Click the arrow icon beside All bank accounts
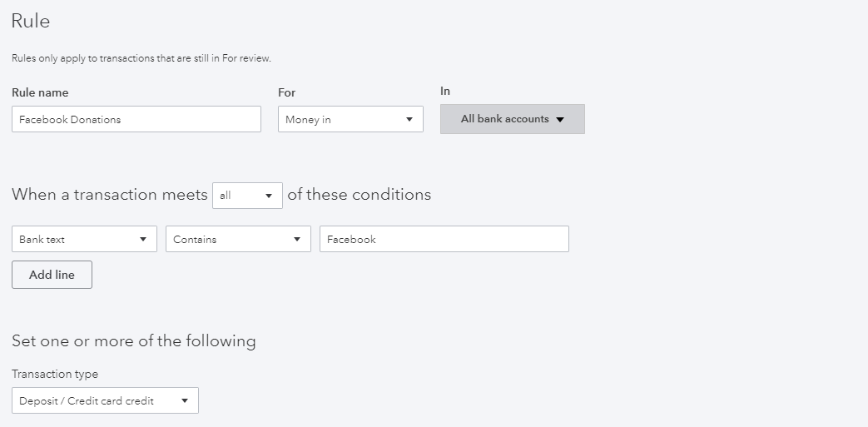868x427 pixels. pyautogui.click(x=560, y=120)
